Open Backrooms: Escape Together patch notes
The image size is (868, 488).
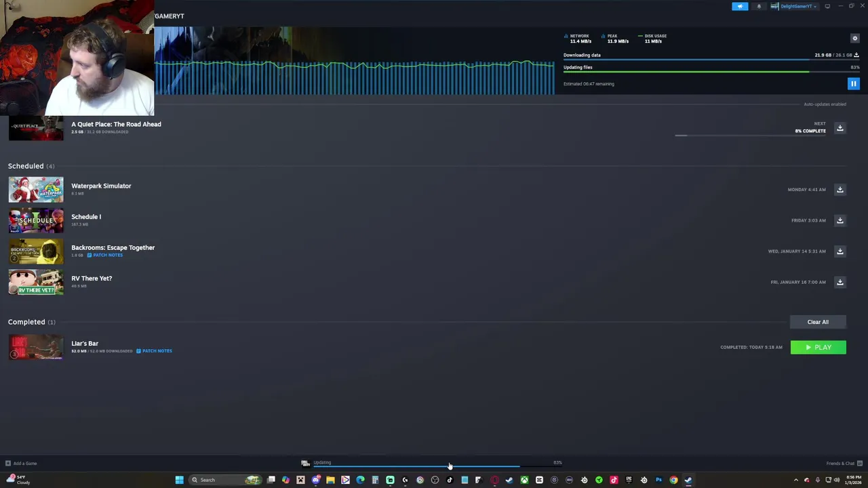105,255
